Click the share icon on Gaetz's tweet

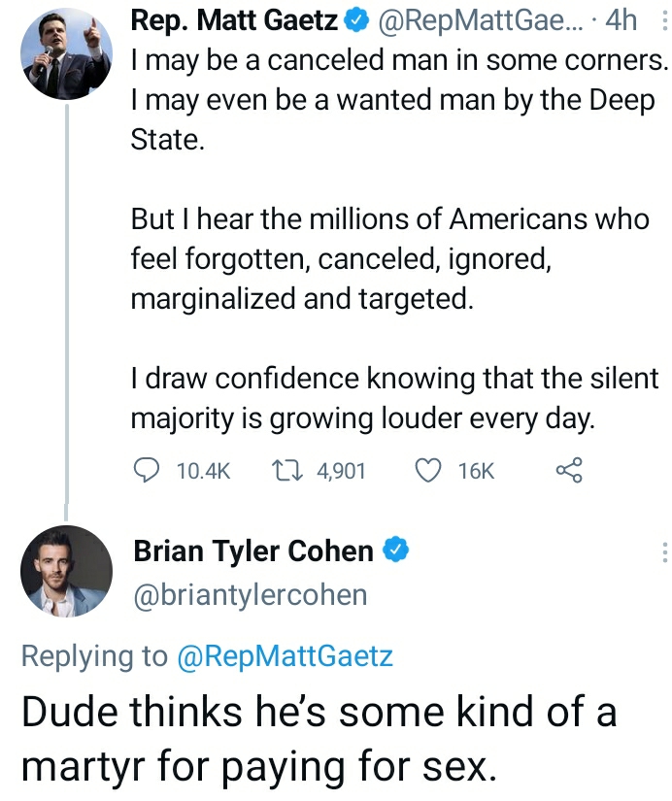[569, 471]
